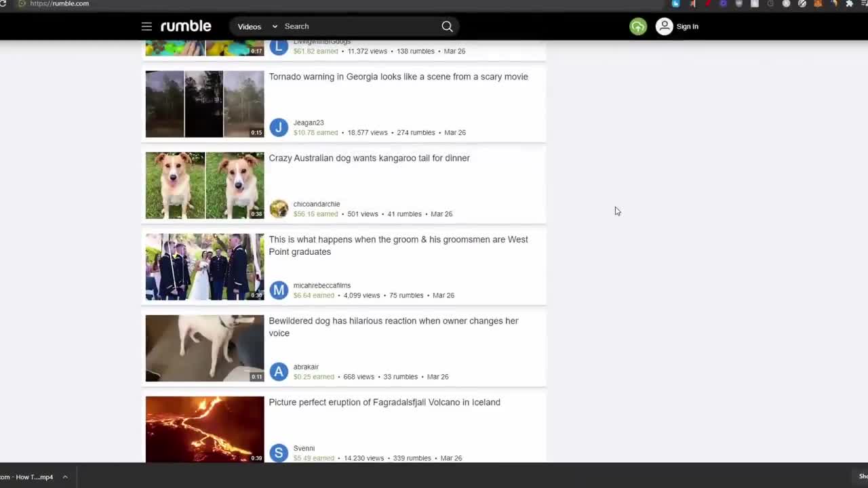The image size is (868, 488).
Task: Click the Jeagan23 channel avatar
Action: tap(279, 127)
